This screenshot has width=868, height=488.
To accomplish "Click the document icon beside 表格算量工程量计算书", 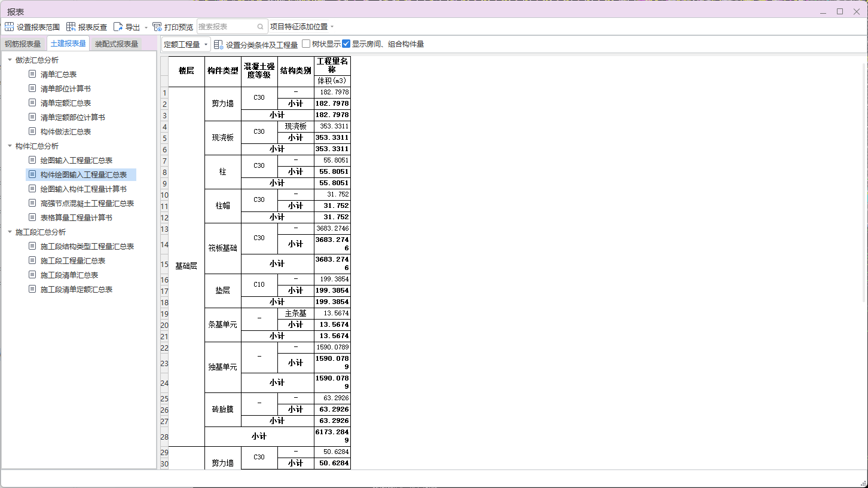I will pos(32,217).
